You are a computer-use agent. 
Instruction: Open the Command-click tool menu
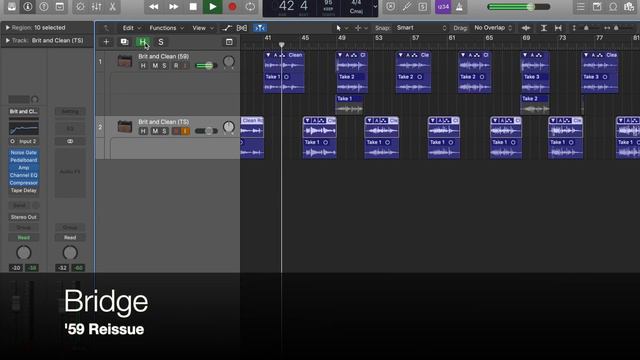(x=361, y=28)
